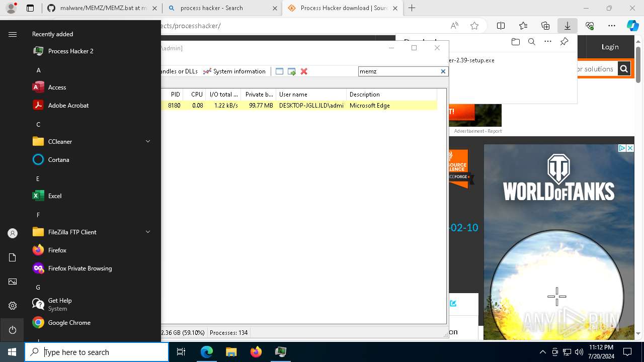The image size is (644, 362).
Task: Open downloads folder in Downloads panel
Action: 515,42
